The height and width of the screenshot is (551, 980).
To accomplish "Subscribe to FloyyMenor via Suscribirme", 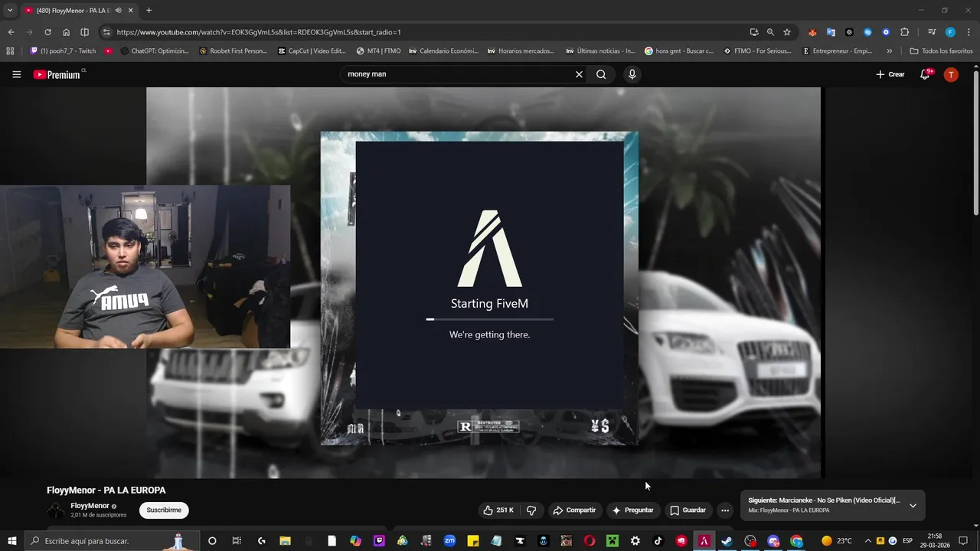I will click(x=164, y=510).
